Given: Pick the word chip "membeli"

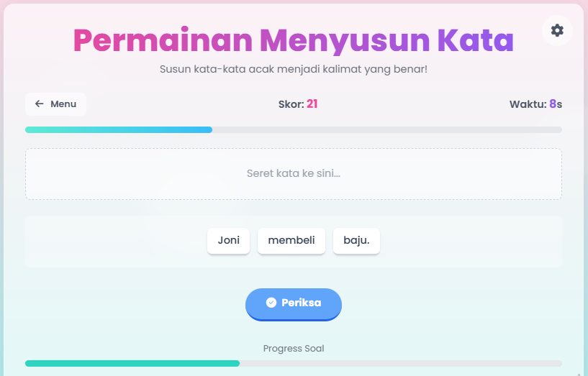Looking at the screenshot, I should pos(291,241).
